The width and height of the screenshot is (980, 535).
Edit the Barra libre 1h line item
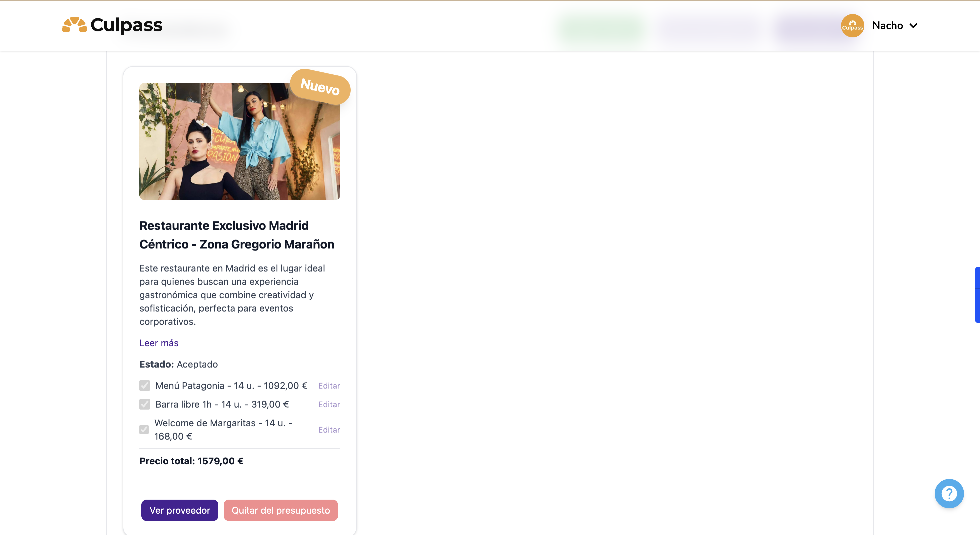[329, 404]
